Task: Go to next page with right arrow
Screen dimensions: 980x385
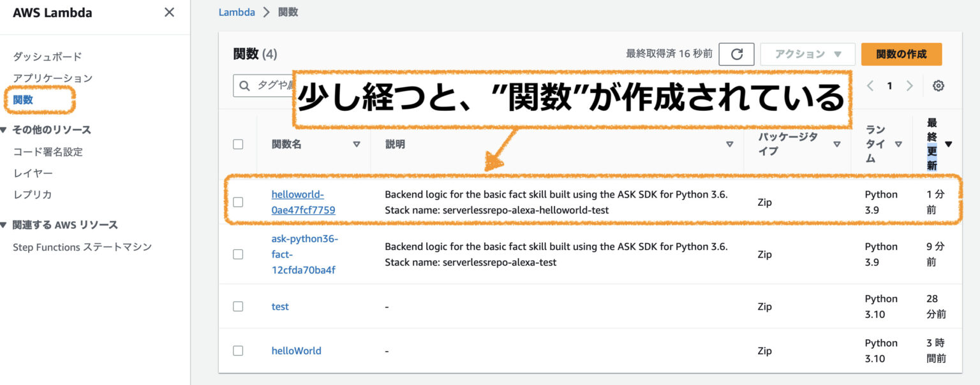Action: (910, 85)
